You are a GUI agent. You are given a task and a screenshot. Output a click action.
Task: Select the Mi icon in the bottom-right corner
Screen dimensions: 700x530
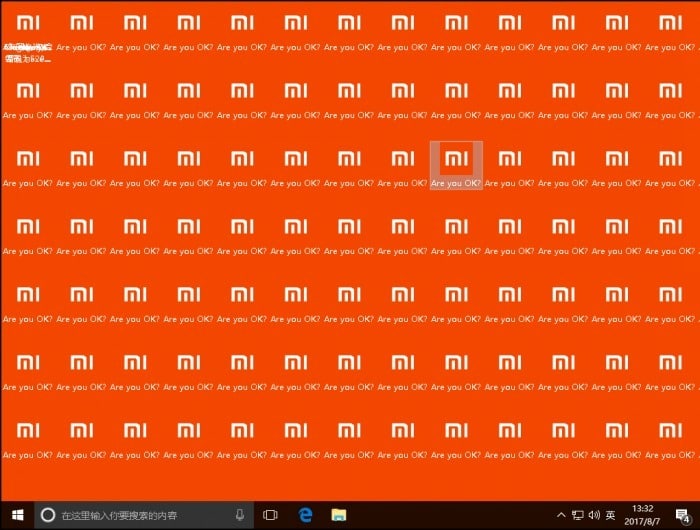671,430
